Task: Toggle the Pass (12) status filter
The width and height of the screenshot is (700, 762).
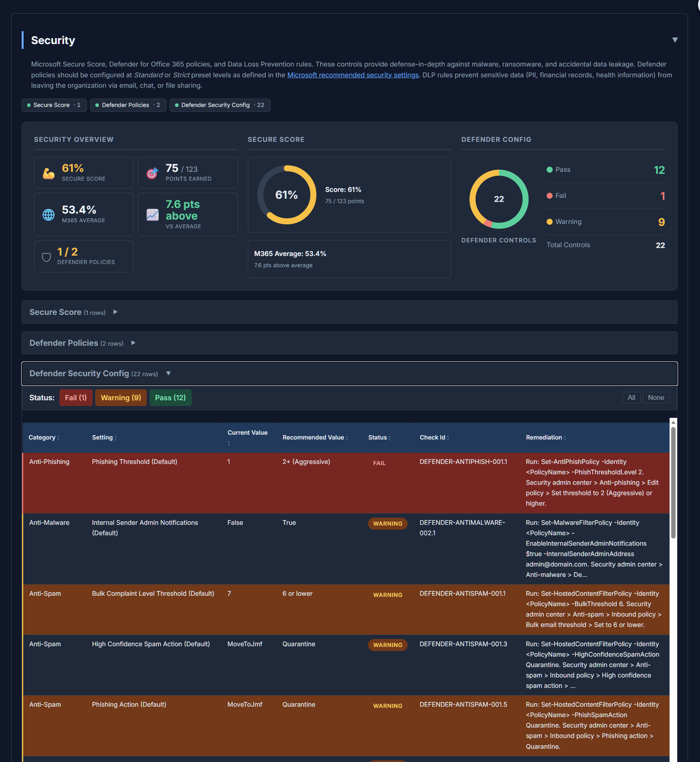Action: click(x=170, y=397)
